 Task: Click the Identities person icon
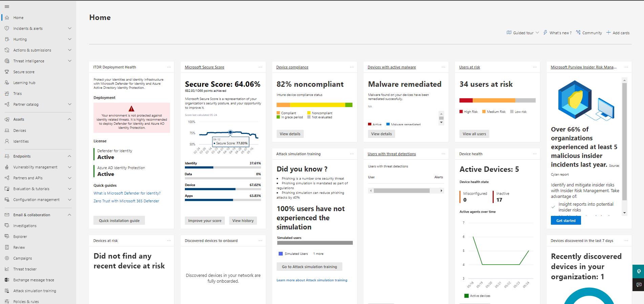click(7, 141)
